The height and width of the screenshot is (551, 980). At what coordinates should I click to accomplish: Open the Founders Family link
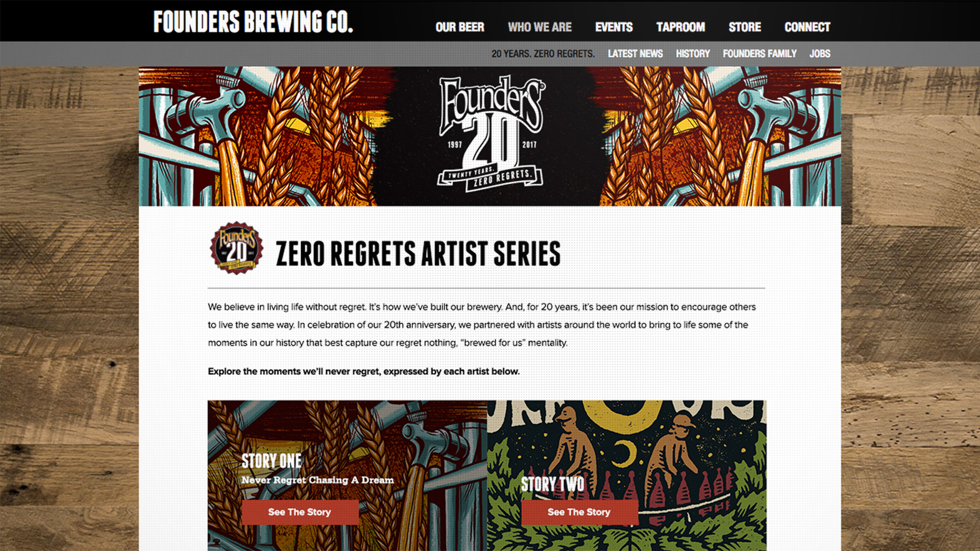tap(759, 54)
